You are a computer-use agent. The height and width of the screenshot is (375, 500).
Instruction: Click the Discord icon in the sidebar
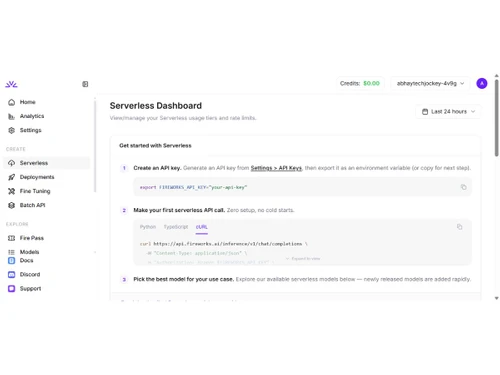click(11, 275)
